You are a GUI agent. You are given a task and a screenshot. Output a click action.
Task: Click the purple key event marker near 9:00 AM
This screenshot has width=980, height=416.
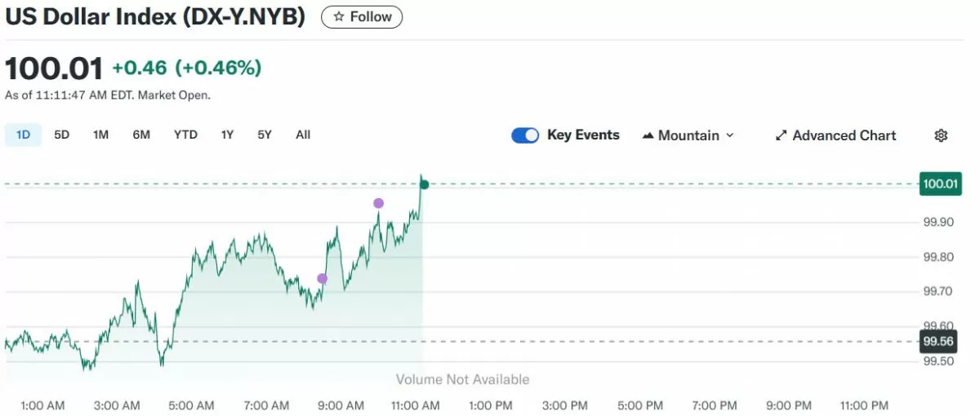coord(322,279)
